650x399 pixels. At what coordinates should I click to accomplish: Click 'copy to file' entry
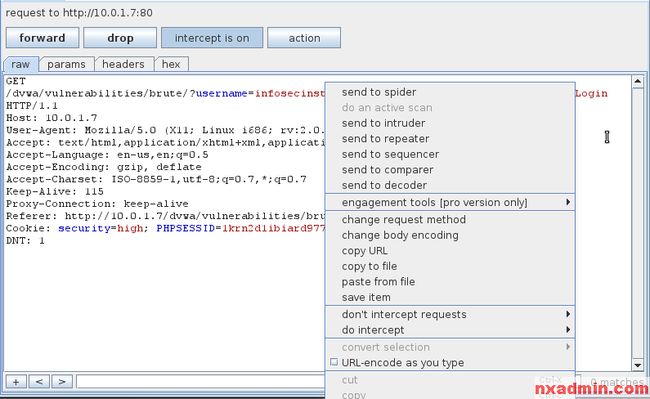pyautogui.click(x=450, y=266)
